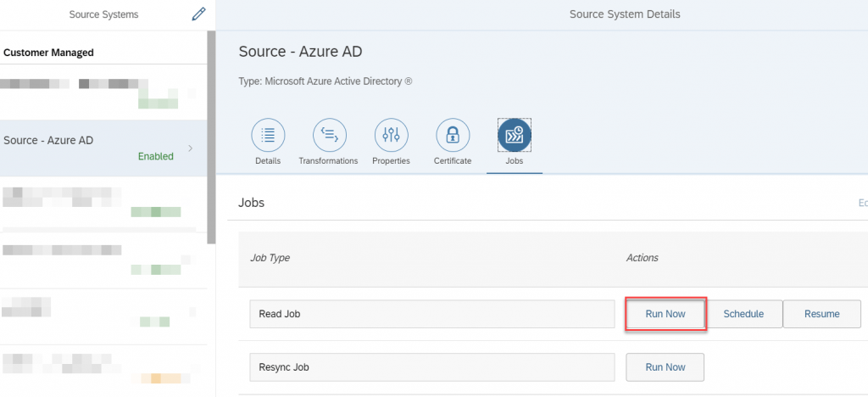Viewport: 868px width, 397px height.
Task: Click the Source Systems list scrollbar
Action: coord(211,137)
